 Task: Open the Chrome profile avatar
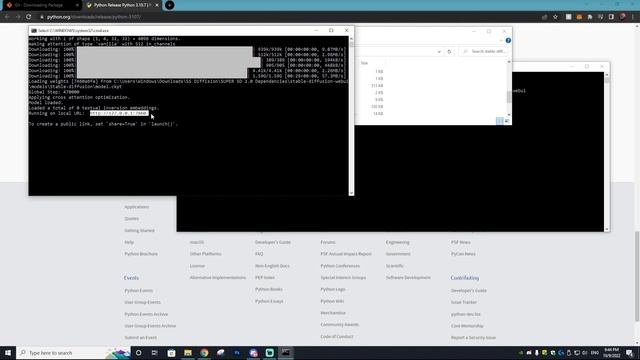click(622, 17)
